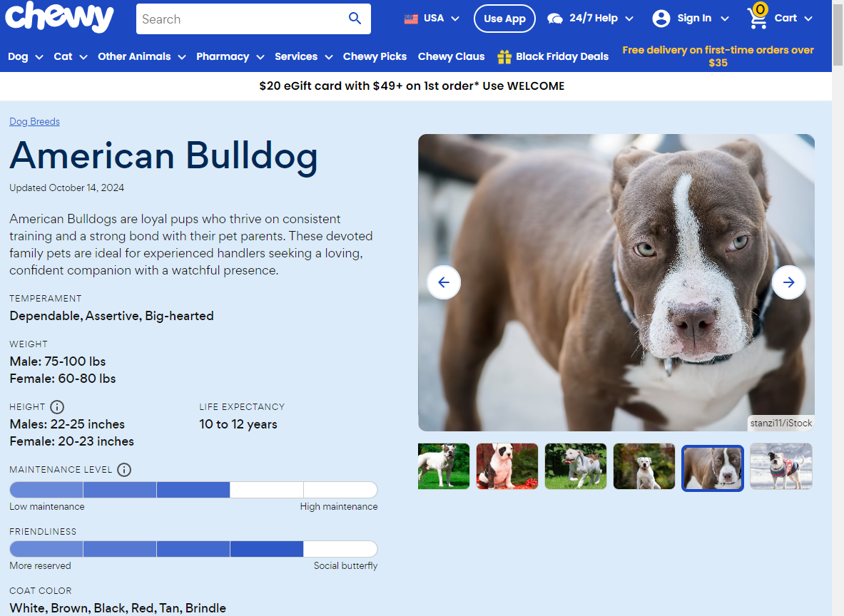
Task: Expand the Dog menu chevron
Action: tap(39, 57)
